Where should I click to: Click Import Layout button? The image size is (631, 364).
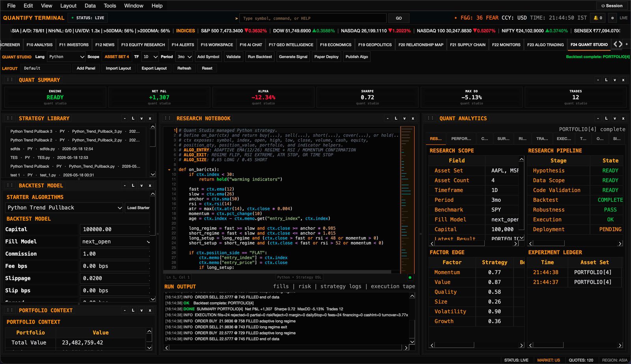click(118, 68)
